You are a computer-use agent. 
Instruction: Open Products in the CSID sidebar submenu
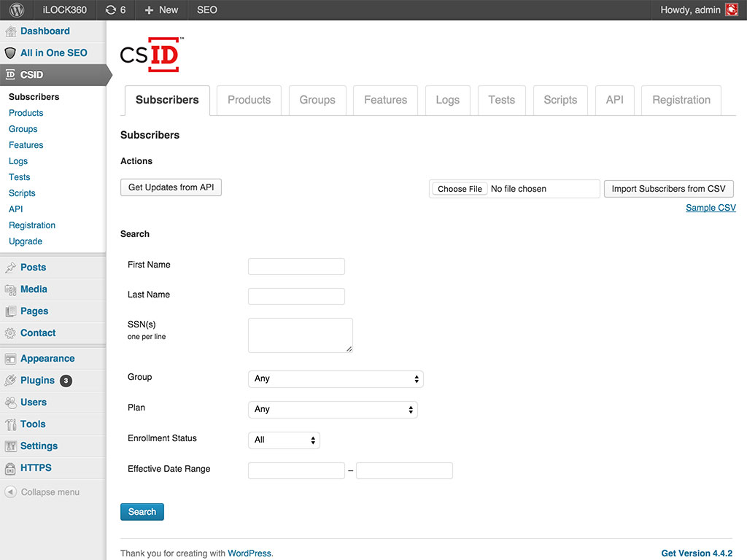[x=26, y=113]
